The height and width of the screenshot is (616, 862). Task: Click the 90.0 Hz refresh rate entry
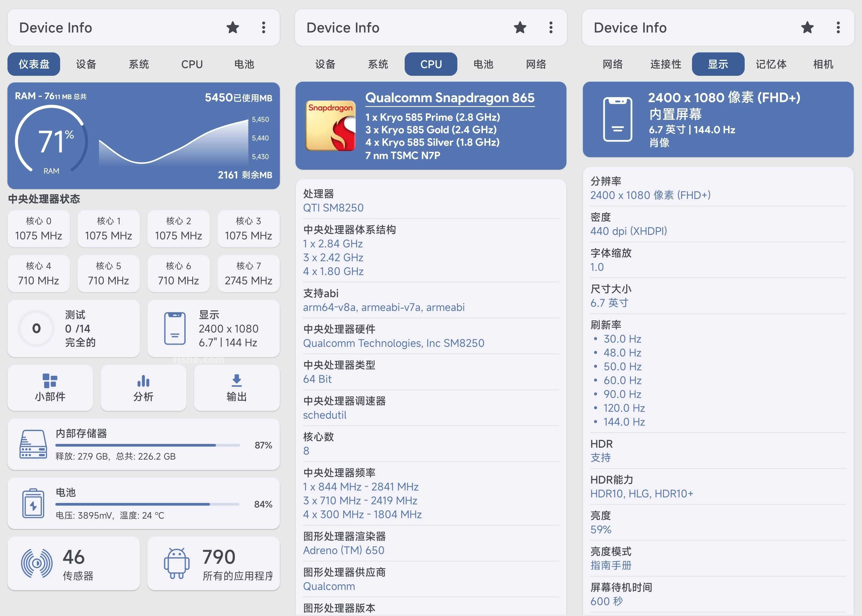[x=622, y=394]
